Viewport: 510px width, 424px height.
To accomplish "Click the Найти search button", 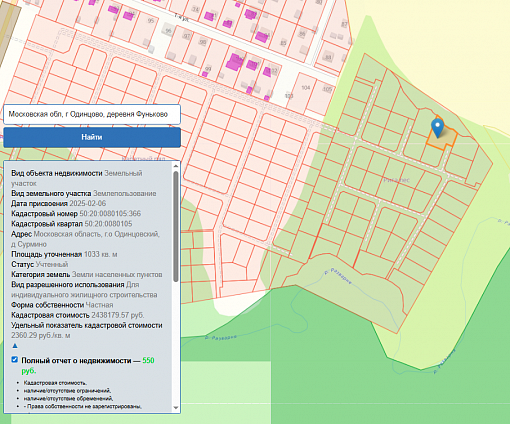I will (92, 137).
